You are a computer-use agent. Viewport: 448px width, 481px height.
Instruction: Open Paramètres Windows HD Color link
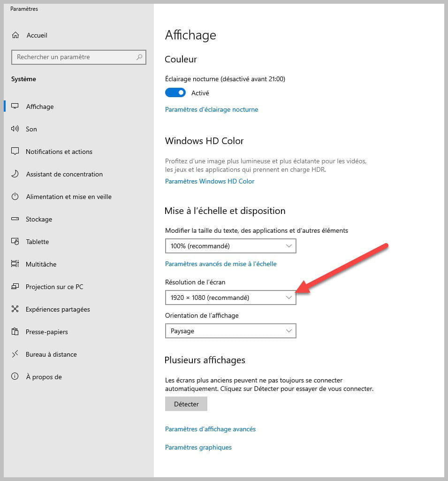tap(210, 181)
